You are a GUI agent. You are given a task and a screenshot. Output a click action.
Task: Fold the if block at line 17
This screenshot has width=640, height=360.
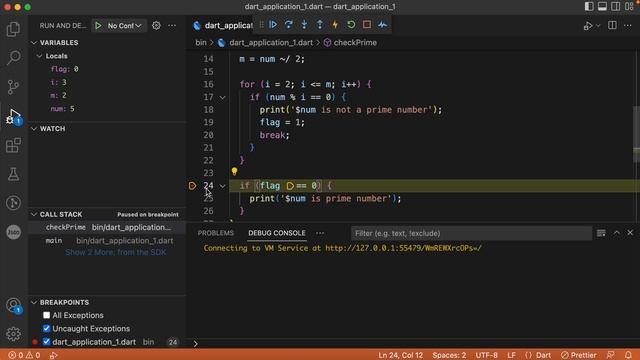tap(222, 97)
